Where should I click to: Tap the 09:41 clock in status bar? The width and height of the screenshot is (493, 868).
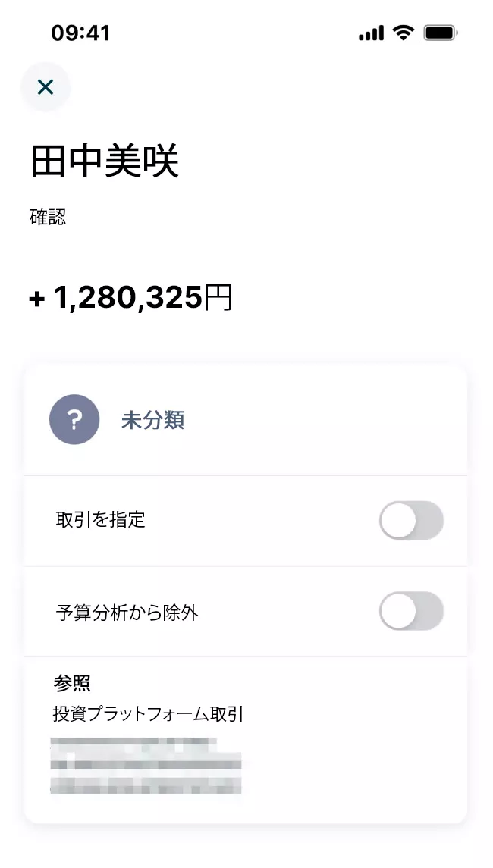click(x=80, y=33)
